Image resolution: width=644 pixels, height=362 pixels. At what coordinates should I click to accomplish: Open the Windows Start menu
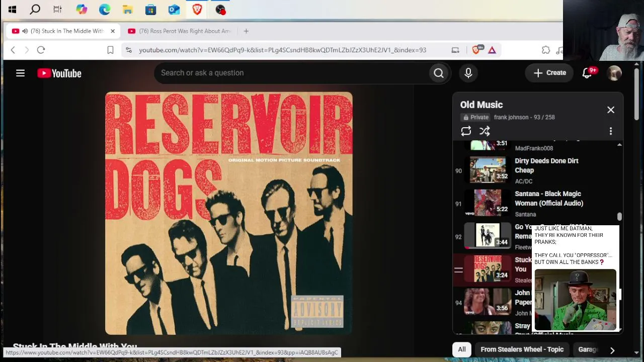click(x=12, y=9)
